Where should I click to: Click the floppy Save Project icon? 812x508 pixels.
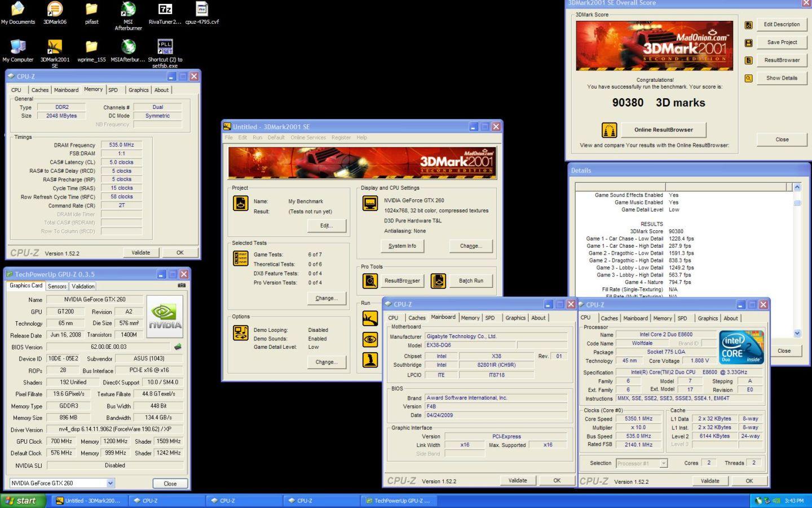click(748, 43)
